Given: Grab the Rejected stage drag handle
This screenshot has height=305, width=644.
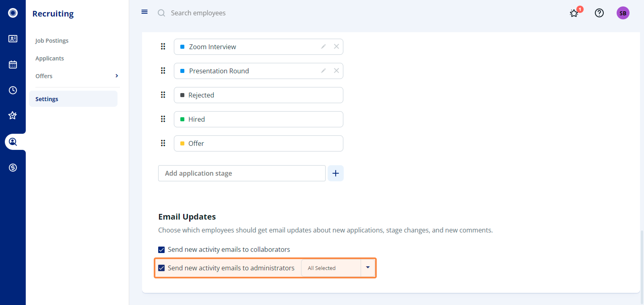Looking at the screenshot, I should [163, 95].
